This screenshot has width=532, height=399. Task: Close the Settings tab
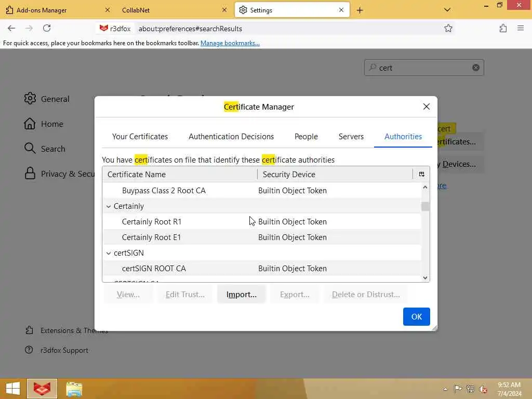tap(341, 10)
